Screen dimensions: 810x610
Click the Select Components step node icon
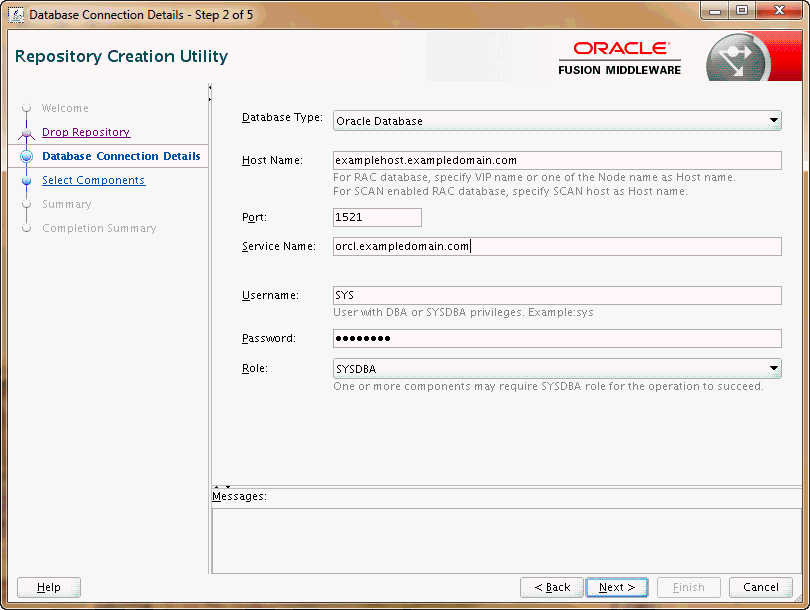27,180
